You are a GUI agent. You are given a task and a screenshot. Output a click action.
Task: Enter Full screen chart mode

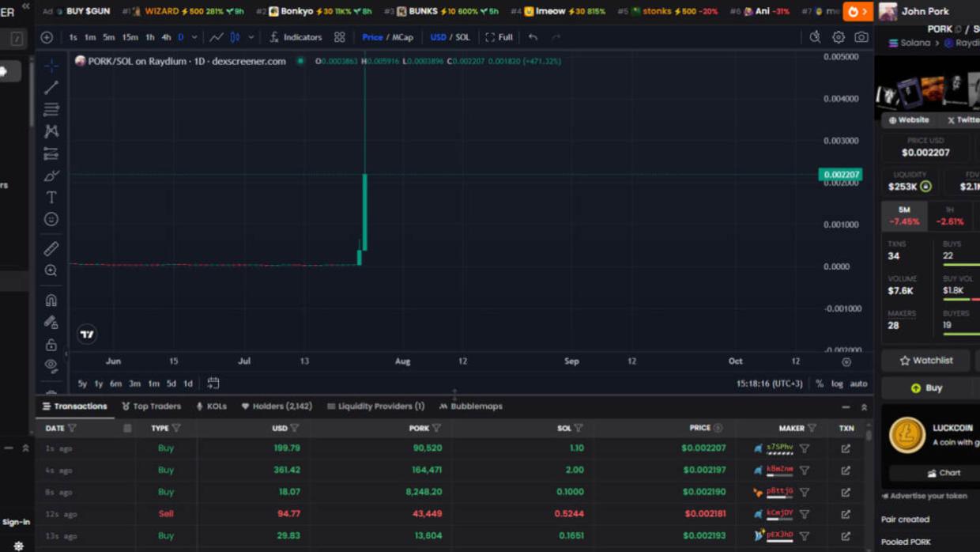[x=499, y=37]
